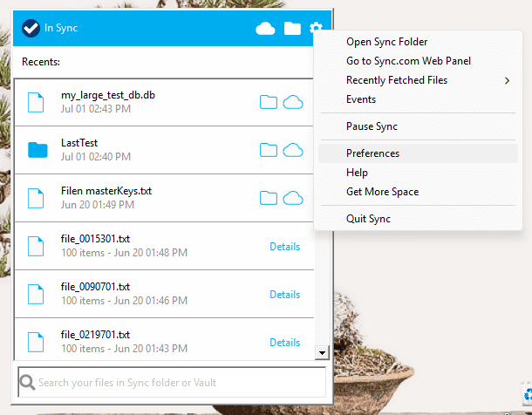Viewport: 532px width, 415px height.
Task: Click file icon beside file_0219701.txt
Action: pos(36,342)
